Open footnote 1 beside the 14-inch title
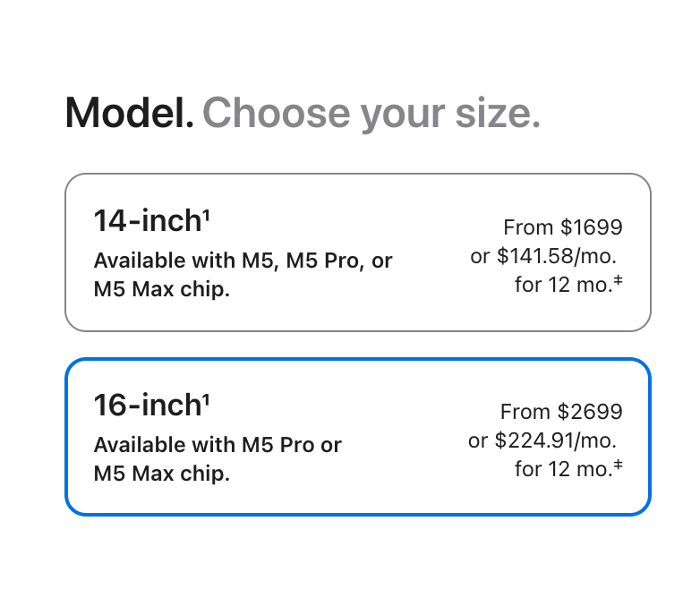The width and height of the screenshot is (700, 598). [x=206, y=214]
